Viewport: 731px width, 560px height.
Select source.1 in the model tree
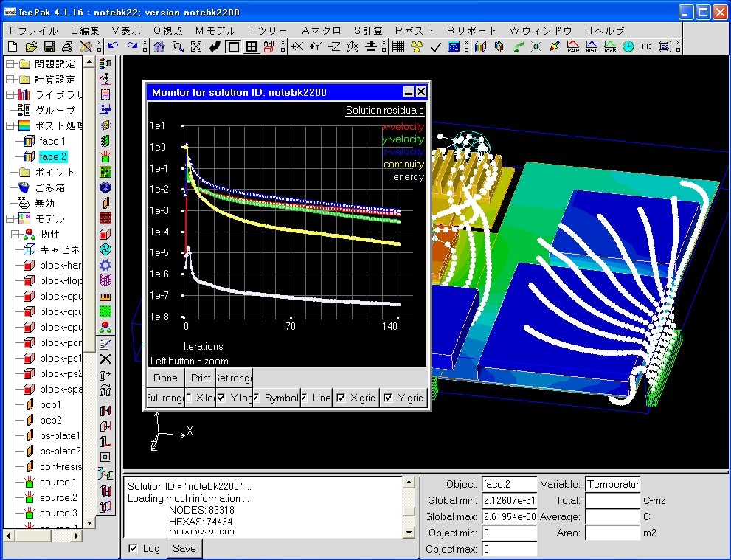tap(58, 482)
